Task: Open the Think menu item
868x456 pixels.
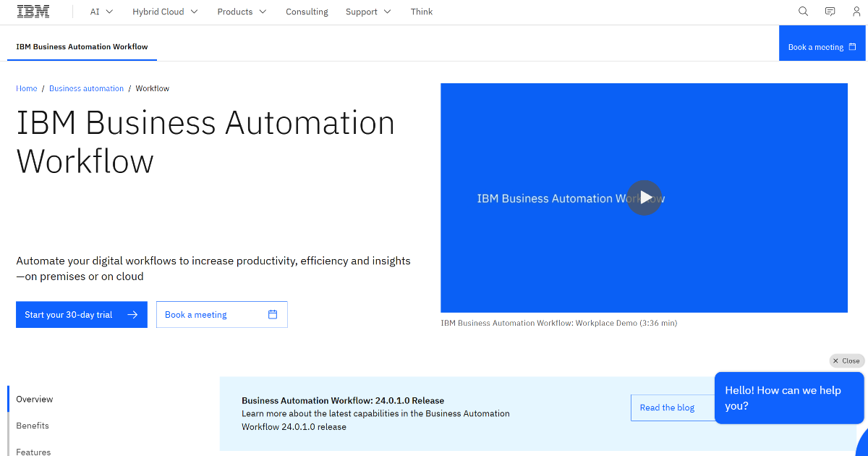Action: tap(422, 12)
